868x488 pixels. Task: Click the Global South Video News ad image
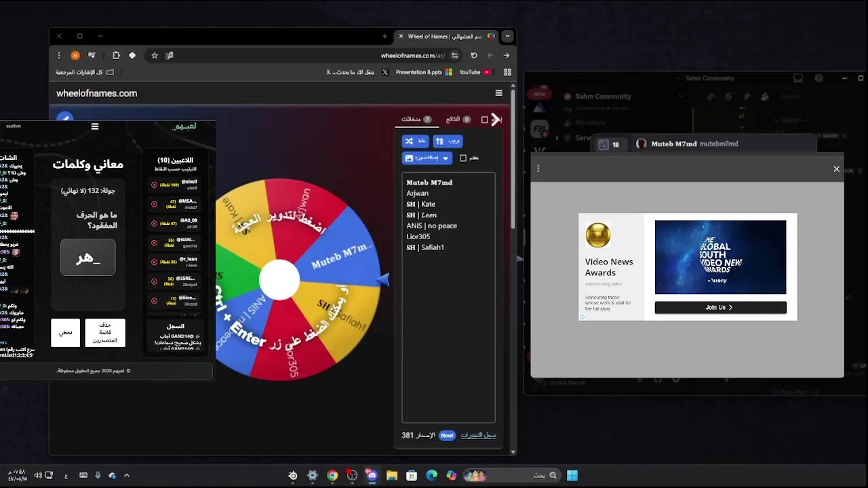coord(720,257)
